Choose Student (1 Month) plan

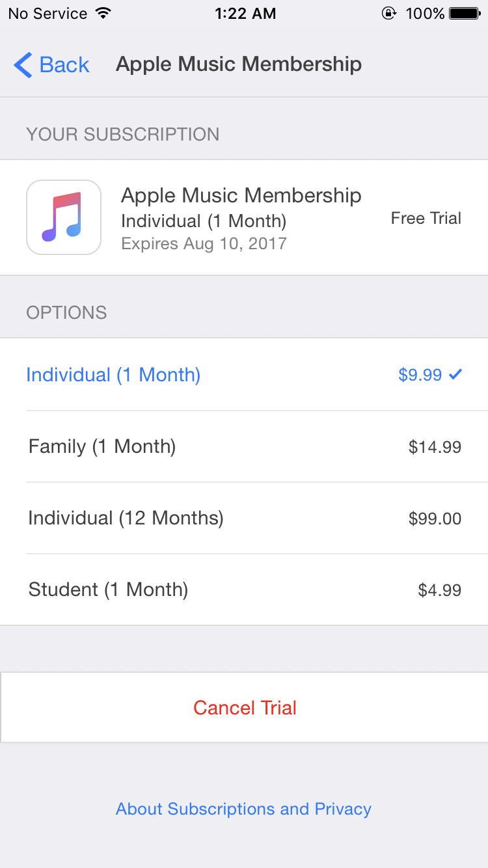pos(108,590)
